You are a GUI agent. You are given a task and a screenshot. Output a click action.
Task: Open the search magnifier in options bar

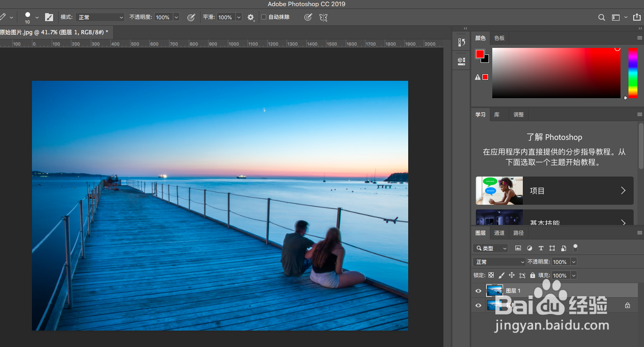601,17
